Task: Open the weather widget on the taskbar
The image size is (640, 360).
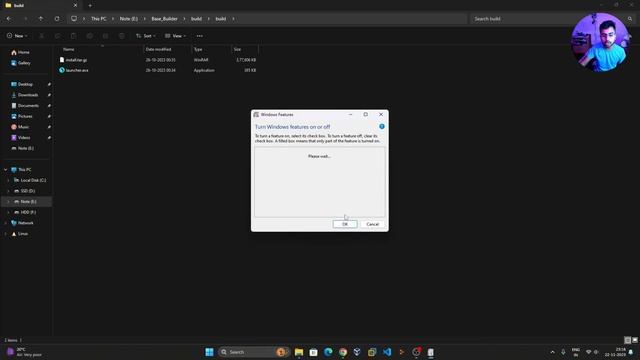Action: (x=24, y=352)
